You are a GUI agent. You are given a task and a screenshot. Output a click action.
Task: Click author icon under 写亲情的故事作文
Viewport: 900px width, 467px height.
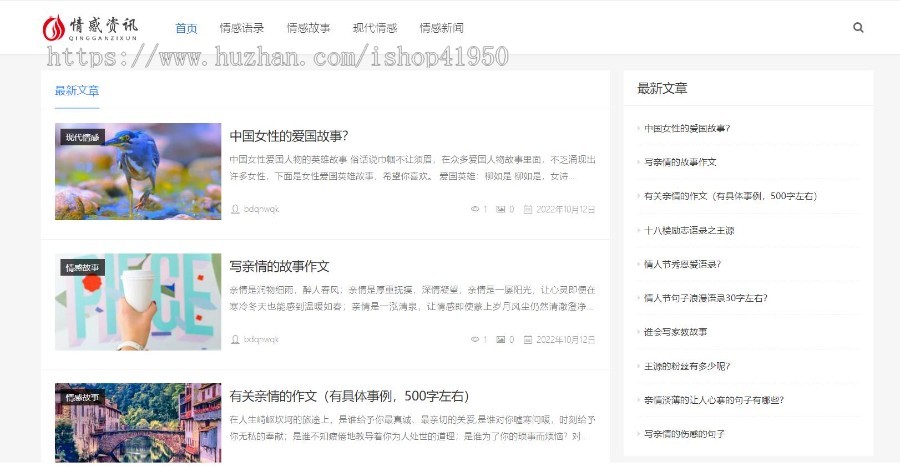pos(235,339)
